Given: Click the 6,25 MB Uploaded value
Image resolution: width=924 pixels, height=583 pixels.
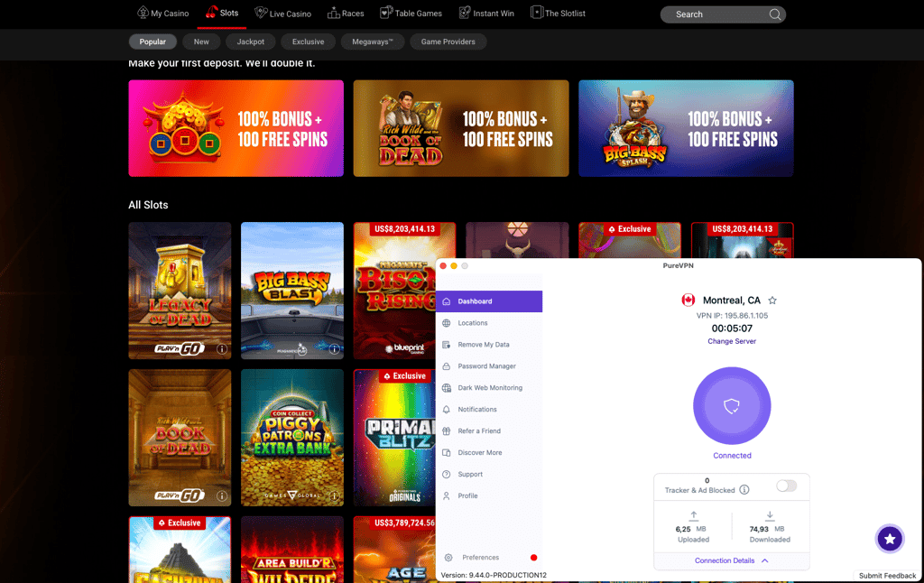Looking at the screenshot, I should click(x=690, y=530).
